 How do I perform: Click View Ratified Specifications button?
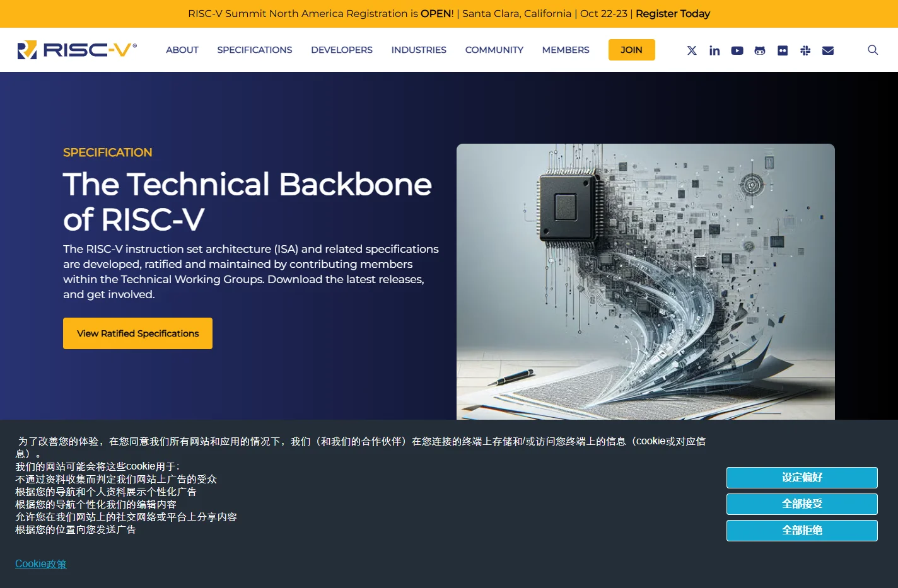(x=137, y=333)
